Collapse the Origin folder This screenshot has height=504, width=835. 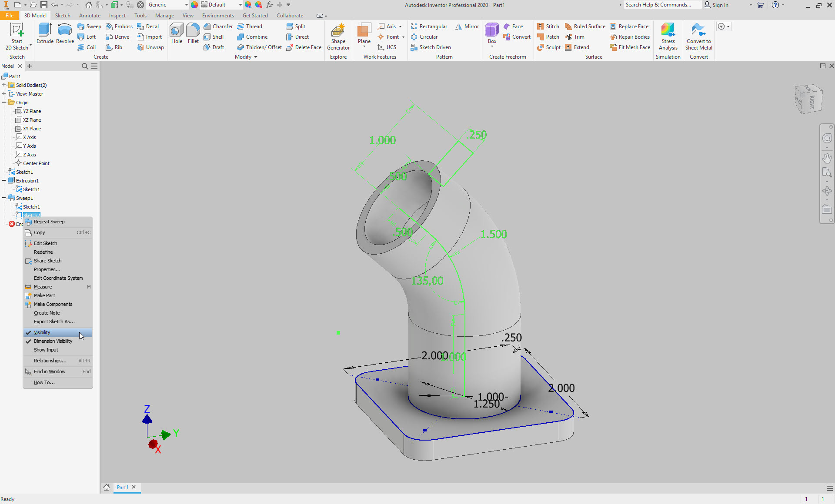4,103
